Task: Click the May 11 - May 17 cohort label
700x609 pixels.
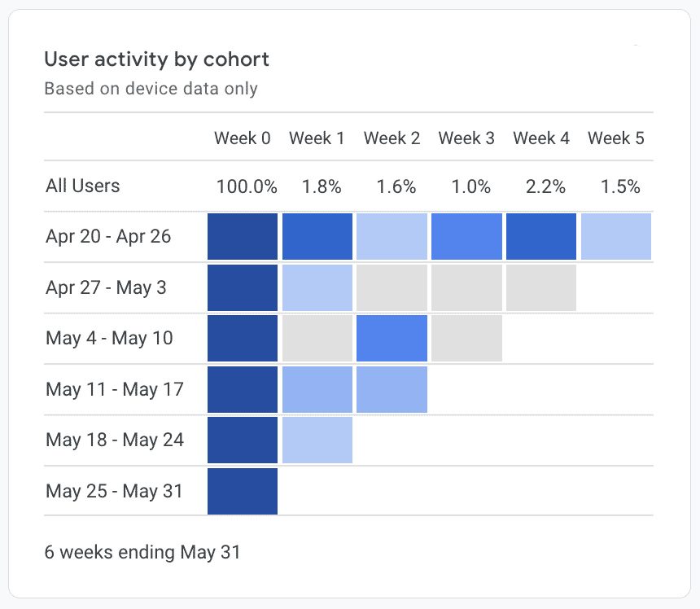Action: [x=115, y=389]
